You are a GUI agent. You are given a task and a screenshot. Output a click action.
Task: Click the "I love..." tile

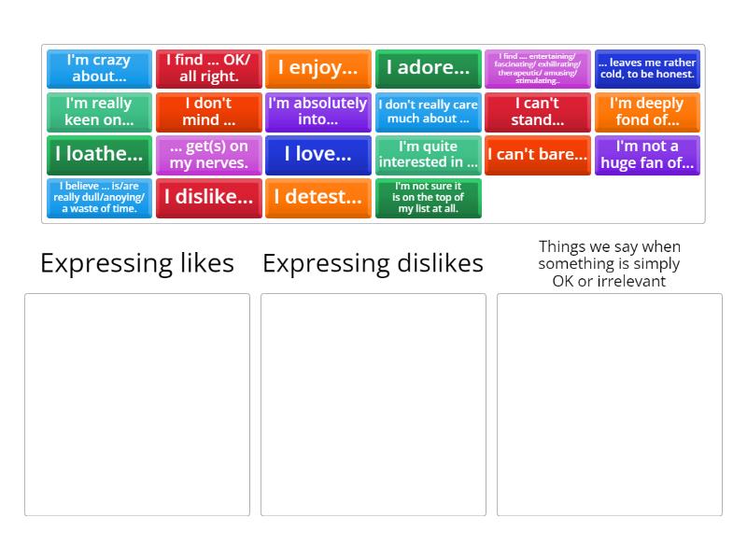coord(317,155)
